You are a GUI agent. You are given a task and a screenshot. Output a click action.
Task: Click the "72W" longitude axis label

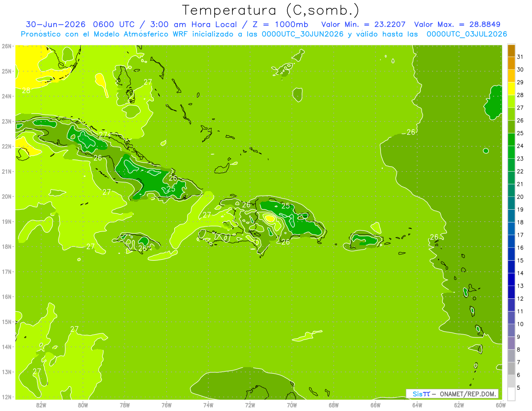(250, 405)
